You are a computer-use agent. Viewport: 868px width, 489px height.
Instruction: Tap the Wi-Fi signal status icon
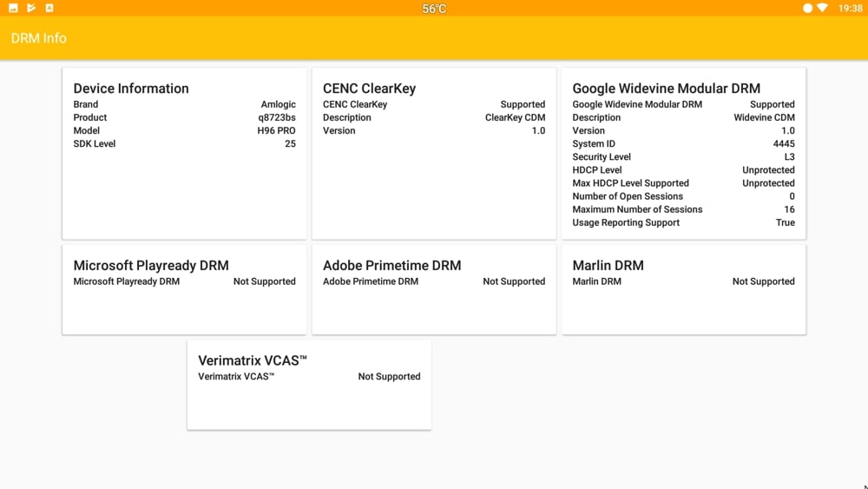click(x=823, y=8)
